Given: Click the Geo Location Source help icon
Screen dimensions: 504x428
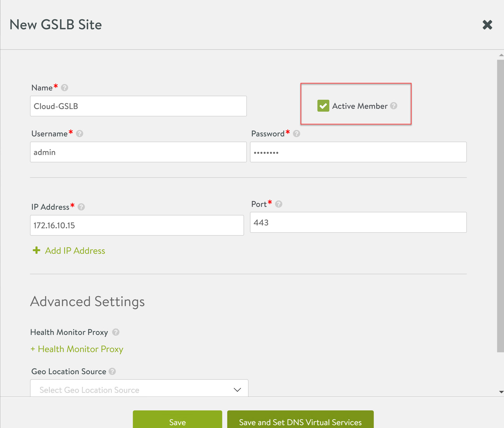Looking at the screenshot, I should click(x=112, y=371).
